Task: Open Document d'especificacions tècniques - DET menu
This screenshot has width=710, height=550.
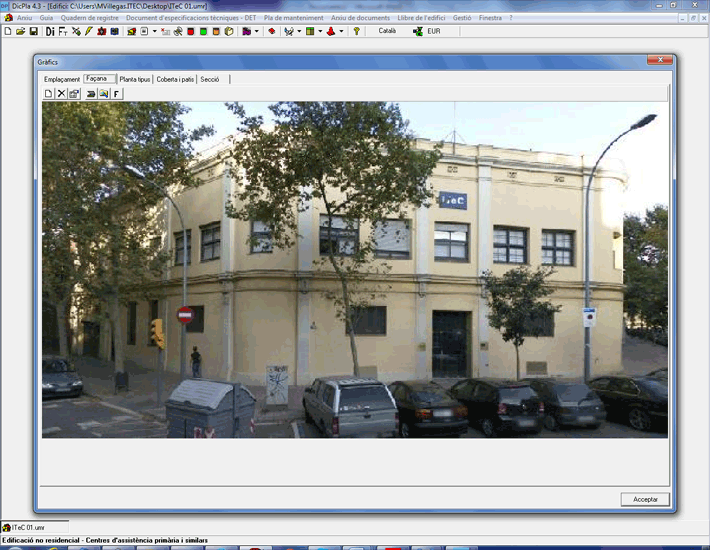Action: pos(191,18)
